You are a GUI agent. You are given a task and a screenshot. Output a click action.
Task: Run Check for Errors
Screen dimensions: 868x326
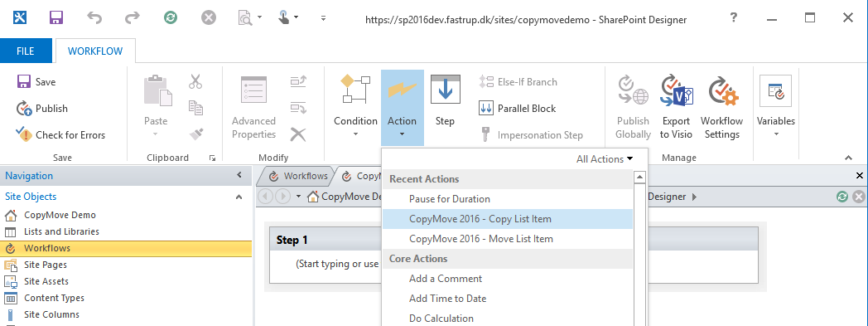pos(60,134)
